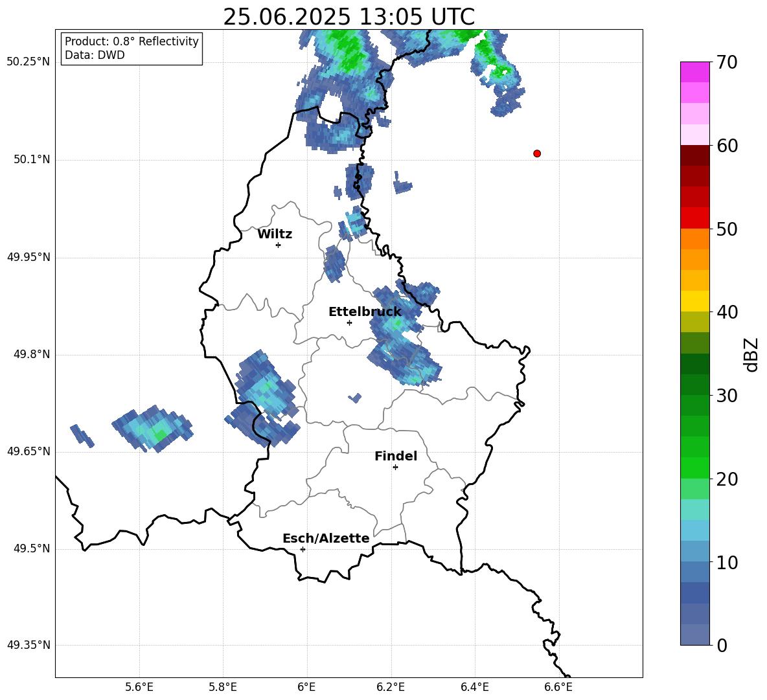Click the dark red band below 60 dBZ
This screenshot has width=767, height=700.
[694, 155]
